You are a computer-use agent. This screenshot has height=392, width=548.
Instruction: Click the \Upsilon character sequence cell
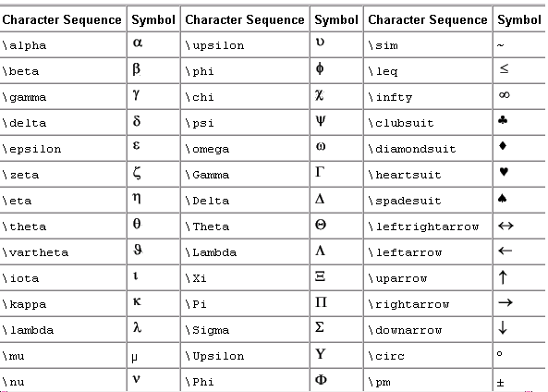(x=245, y=356)
